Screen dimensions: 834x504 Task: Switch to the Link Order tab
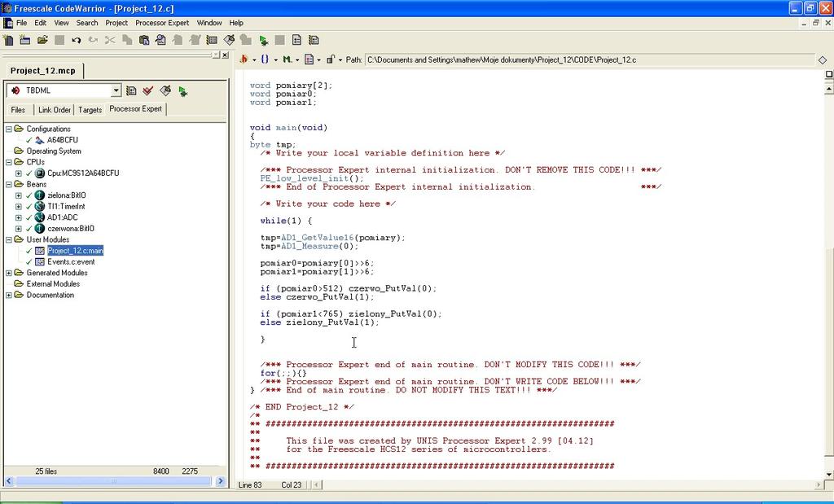pos(55,110)
